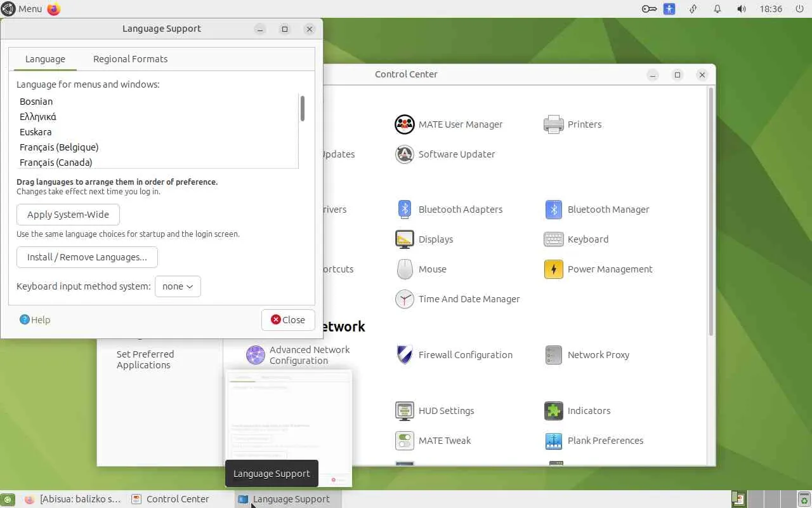The height and width of the screenshot is (508, 812).
Task: Open the power session menu icon
Action: coord(799,9)
